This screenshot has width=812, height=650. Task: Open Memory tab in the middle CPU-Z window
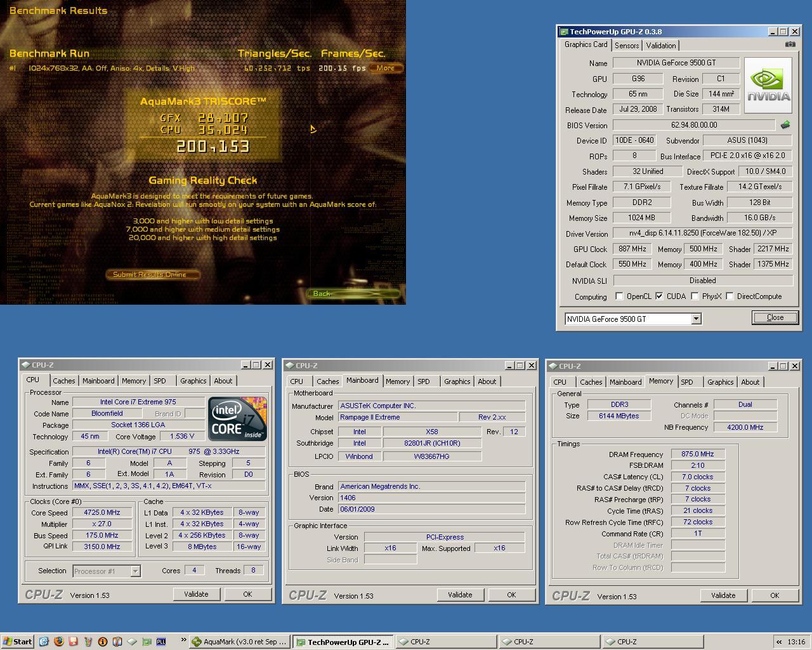click(398, 381)
